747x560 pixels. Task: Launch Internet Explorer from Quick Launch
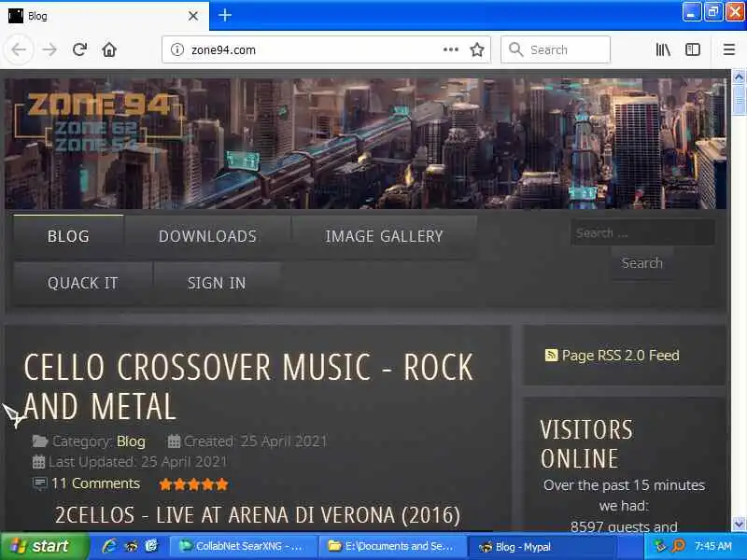click(109, 546)
